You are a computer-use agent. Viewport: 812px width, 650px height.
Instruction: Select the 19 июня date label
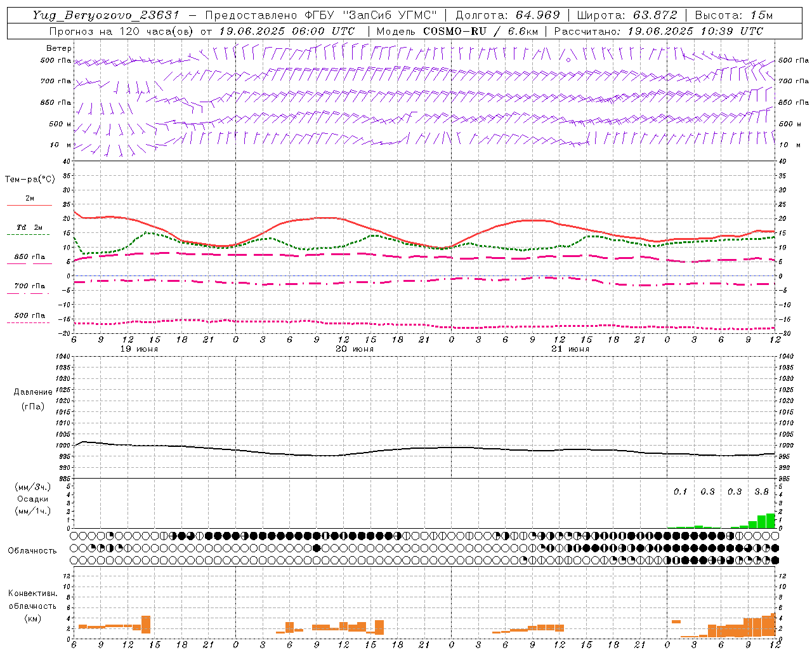(x=139, y=349)
